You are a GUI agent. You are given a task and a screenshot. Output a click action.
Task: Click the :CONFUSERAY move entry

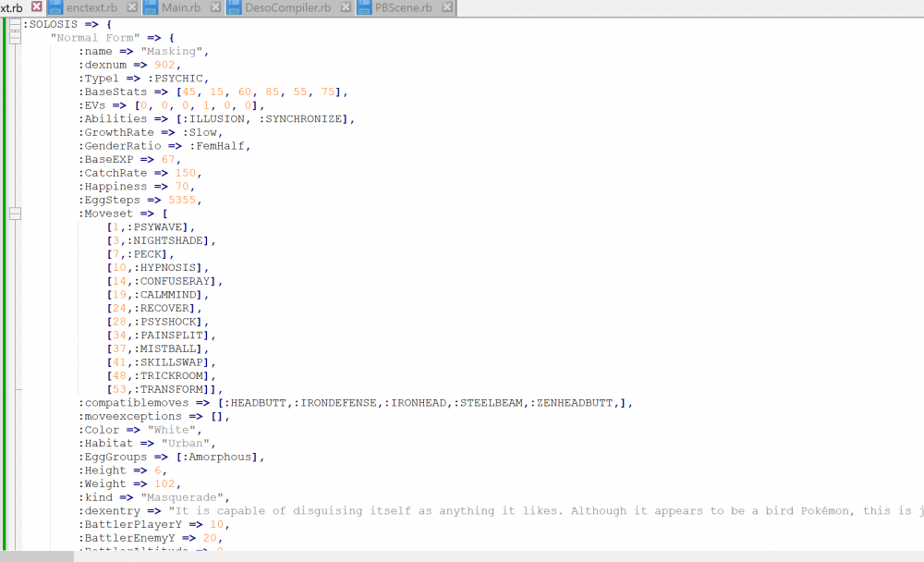[x=164, y=281]
